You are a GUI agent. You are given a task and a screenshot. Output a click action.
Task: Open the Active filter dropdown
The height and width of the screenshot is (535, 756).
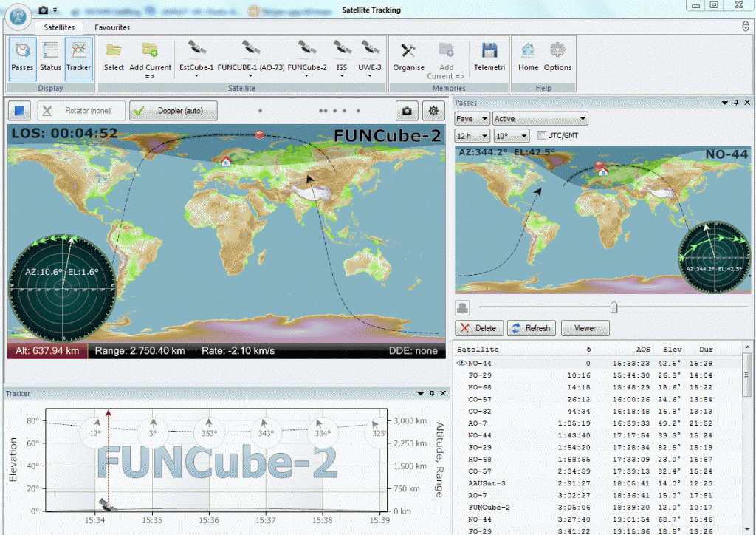tap(540, 119)
